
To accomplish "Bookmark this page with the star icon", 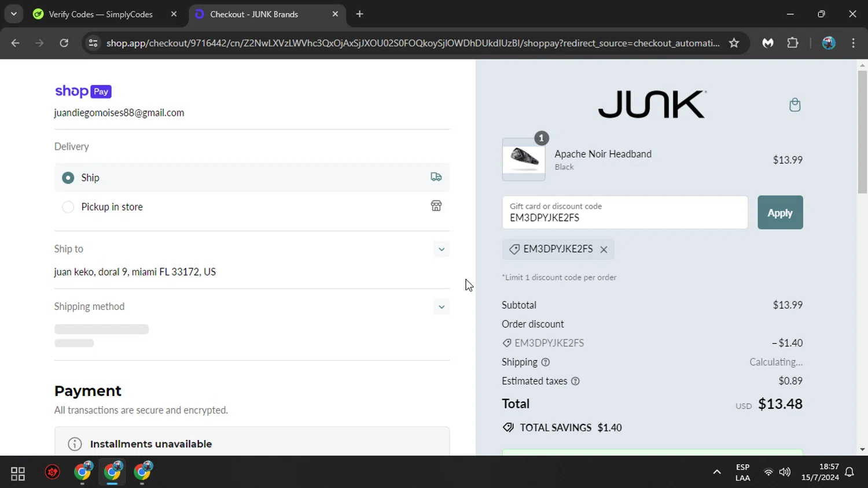I will pos(734,43).
